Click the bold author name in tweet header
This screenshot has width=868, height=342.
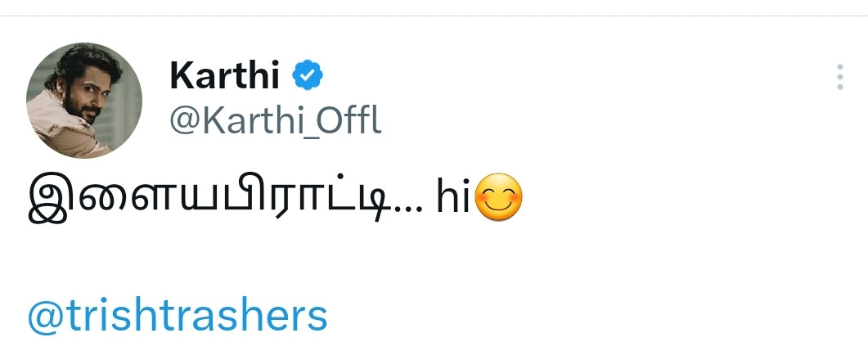225,76
